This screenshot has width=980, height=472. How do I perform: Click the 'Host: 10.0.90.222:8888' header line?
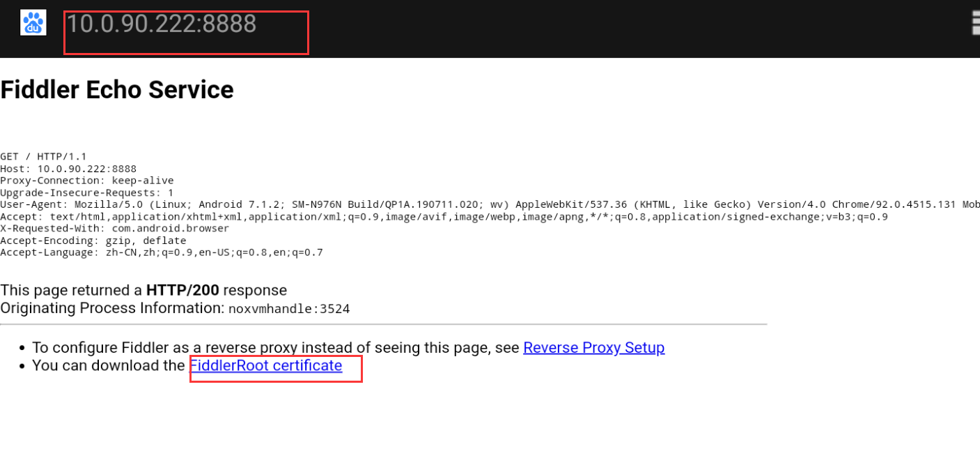click(x=68, y=169)
